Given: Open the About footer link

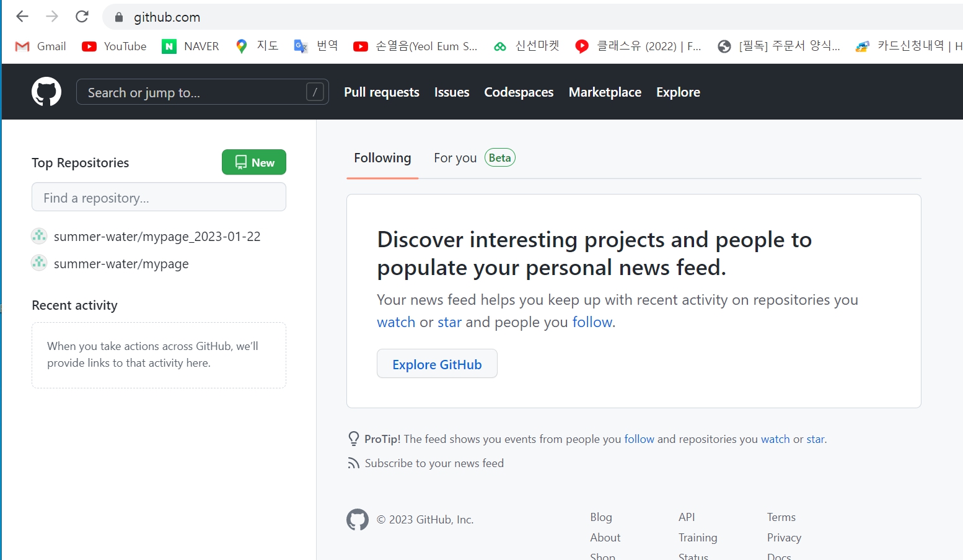Looking at the screenshot, I should tap(605, 538).
